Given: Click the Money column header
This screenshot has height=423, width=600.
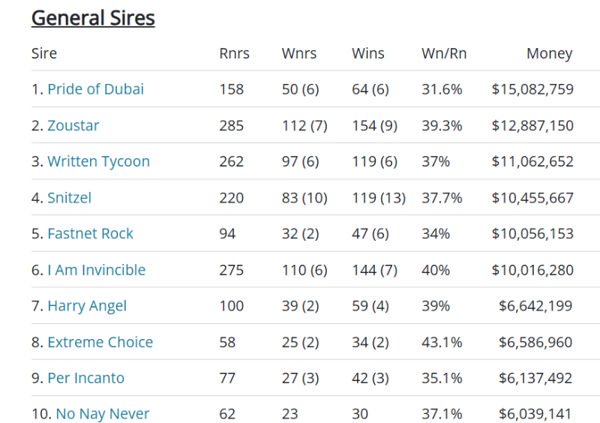Looking at the screenshot, I should (549, 54).
